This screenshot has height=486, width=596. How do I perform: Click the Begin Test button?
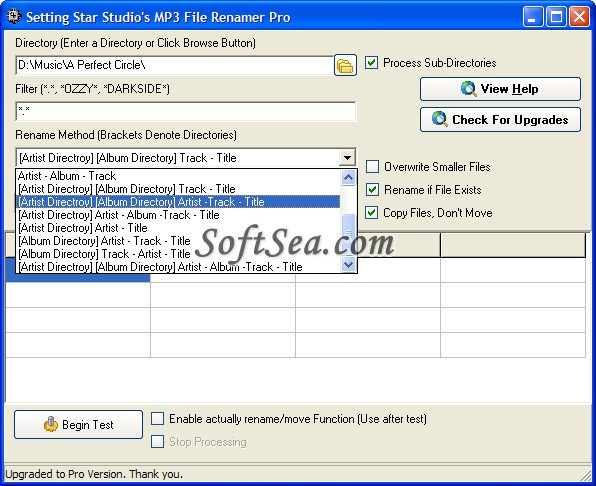tap(79, 424)
